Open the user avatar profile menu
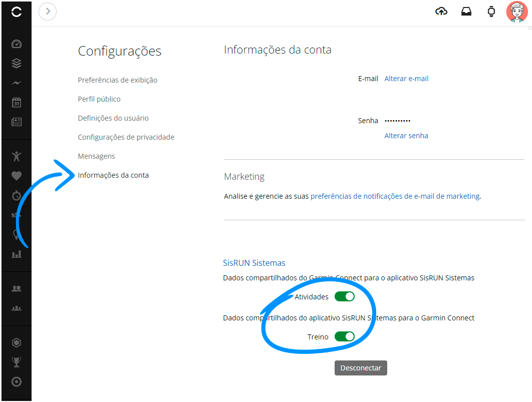The image size is (532, 402). pyautogui.click(x=517, y=12)
